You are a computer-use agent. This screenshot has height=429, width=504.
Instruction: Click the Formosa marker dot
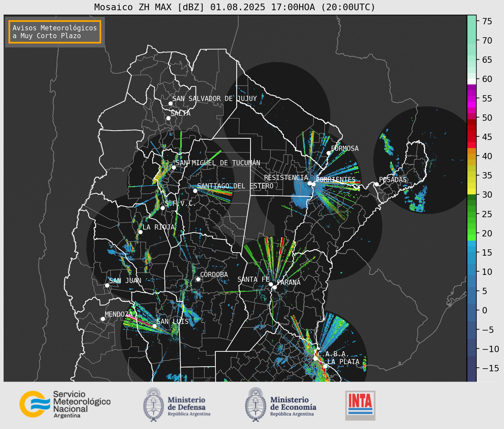pyautogui.click(x=328, y=153)
